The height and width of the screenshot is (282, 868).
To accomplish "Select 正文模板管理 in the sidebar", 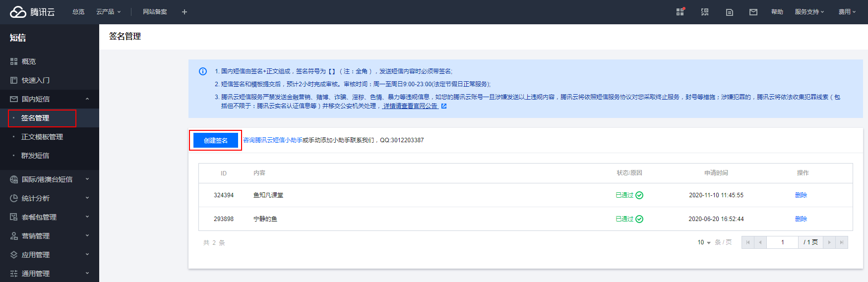I will click(42, 137).
